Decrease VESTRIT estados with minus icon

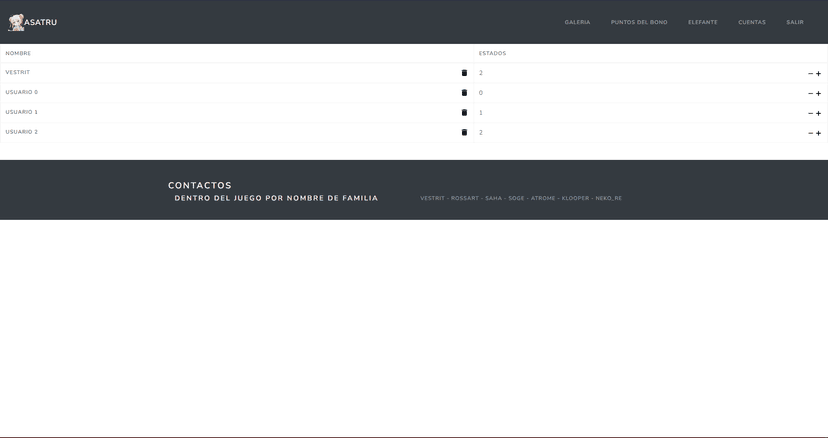(x=810, y=74)
